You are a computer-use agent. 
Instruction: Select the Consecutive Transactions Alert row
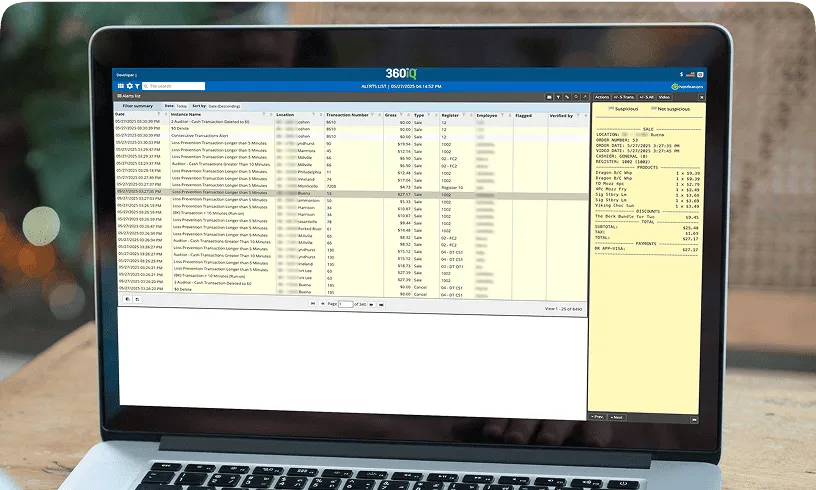tap(351, 136)
